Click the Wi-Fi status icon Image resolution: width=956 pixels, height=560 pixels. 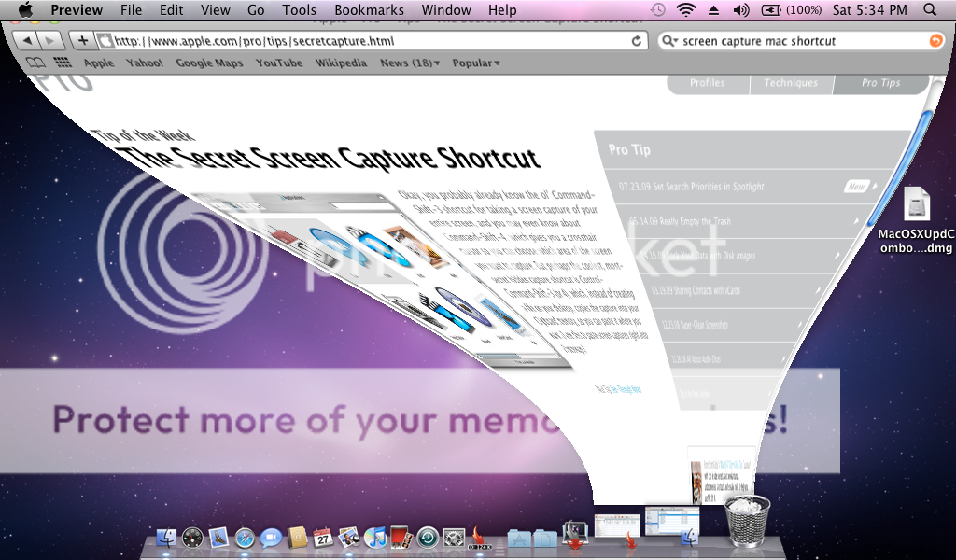point(686,10)
